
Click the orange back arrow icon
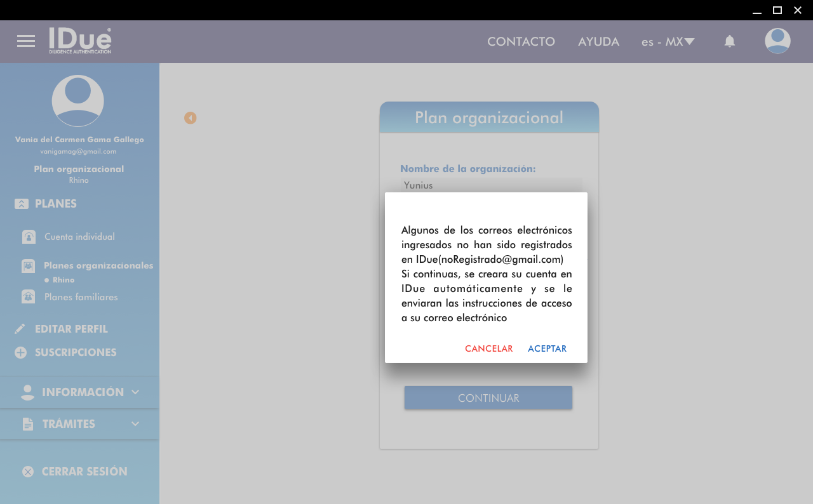(191, 118)
